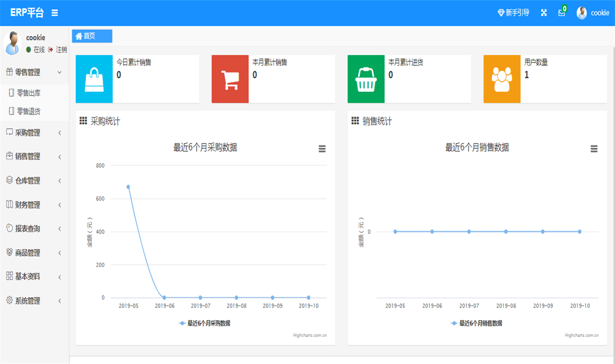This screenshot has width=615, height=364.
Task: Click the shopping cart icon for 本月累计销售
Action: (x=230, y=79)
